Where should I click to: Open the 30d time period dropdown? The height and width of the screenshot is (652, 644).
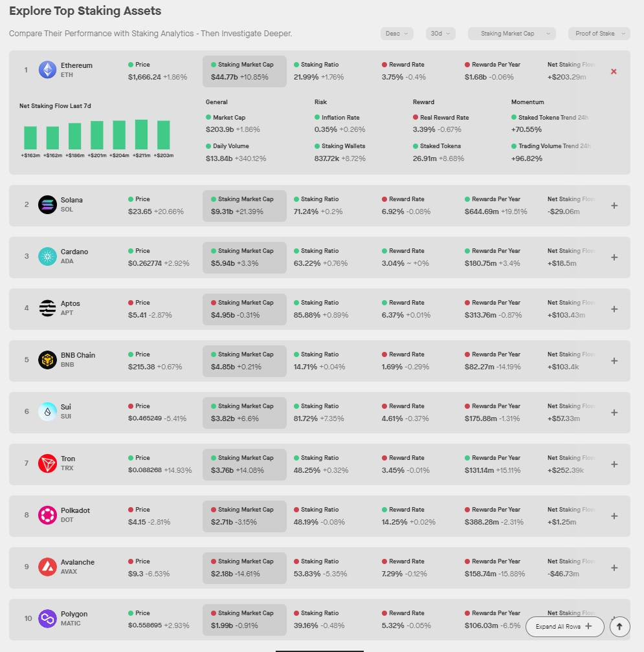coord(440,33)
